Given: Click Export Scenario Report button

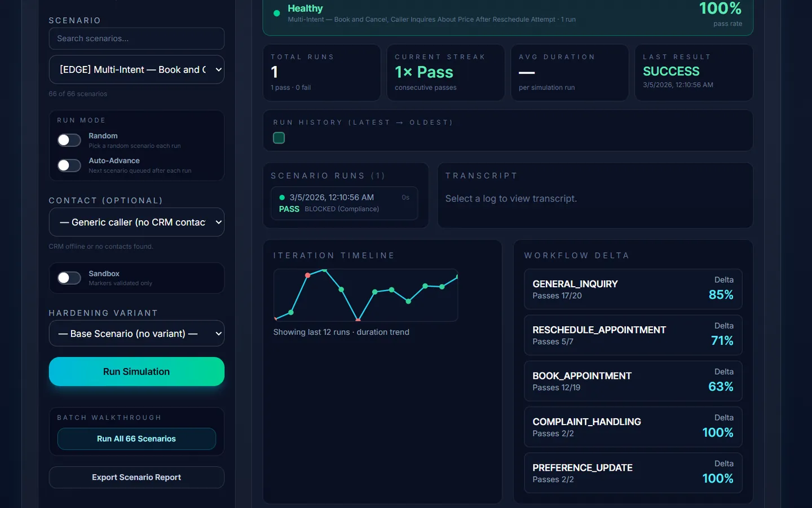Looking at the screenshot, I should [x=136, y=478].
